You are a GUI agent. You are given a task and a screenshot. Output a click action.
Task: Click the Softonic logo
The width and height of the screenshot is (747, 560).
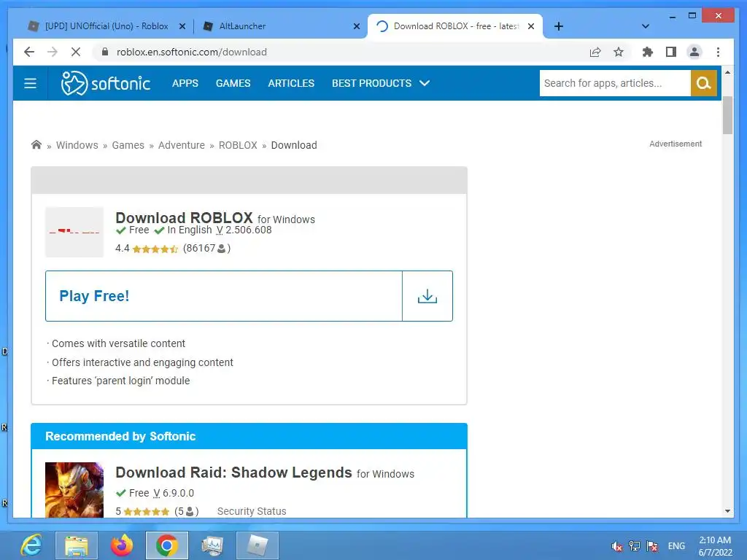105,83
